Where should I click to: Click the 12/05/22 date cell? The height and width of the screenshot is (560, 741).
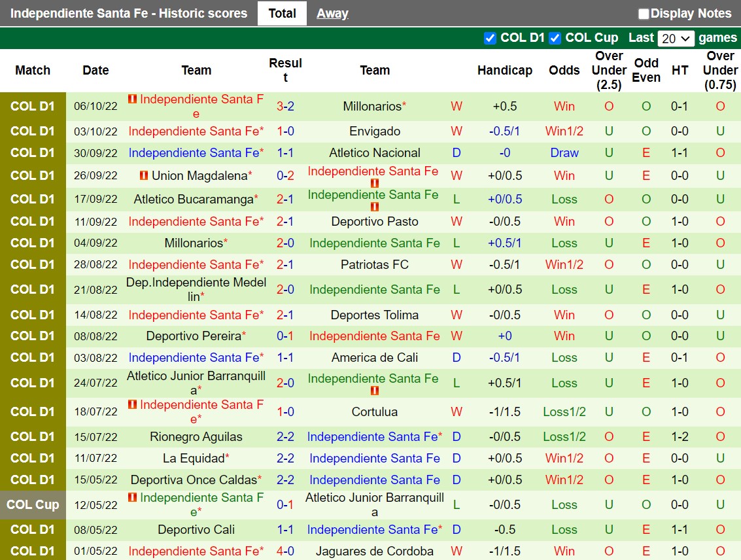tap(95, 504)
